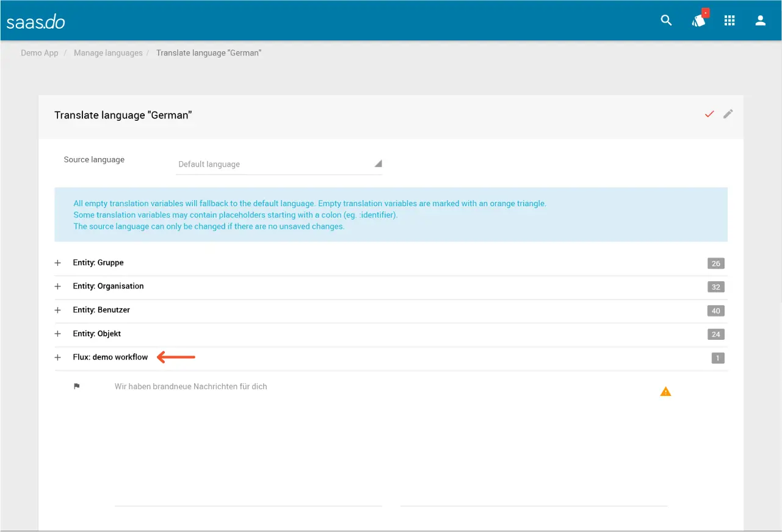
Task: Click the count badge 26 for Gruppe
Action: pos(715,264)
